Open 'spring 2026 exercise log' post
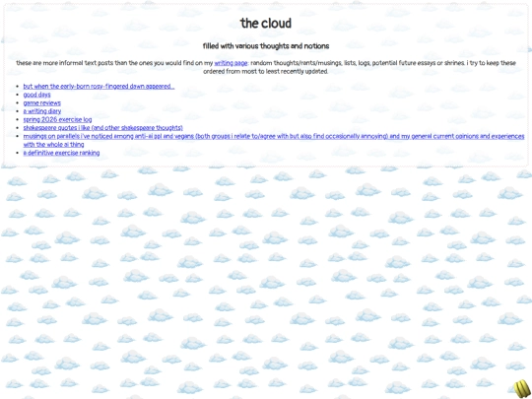Image resolution: width=532 pixels, height=399 pixels. [x=57, y=120]
